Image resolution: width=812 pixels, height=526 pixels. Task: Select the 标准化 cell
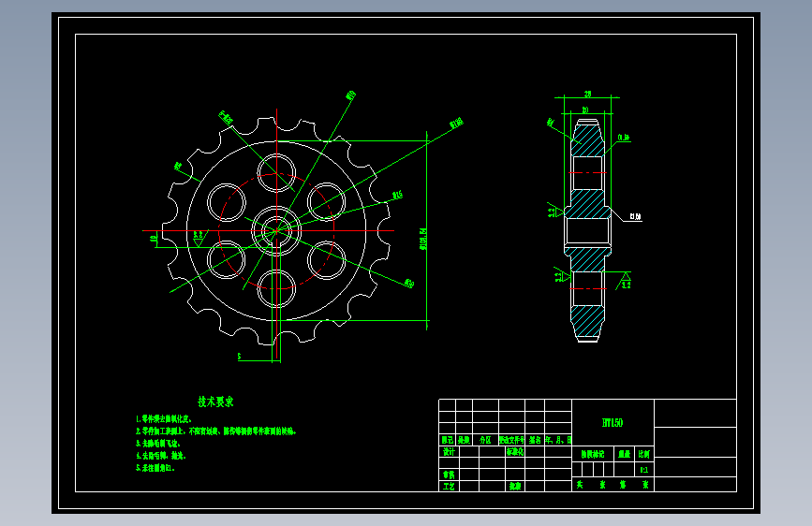click(x=515, y=451)
